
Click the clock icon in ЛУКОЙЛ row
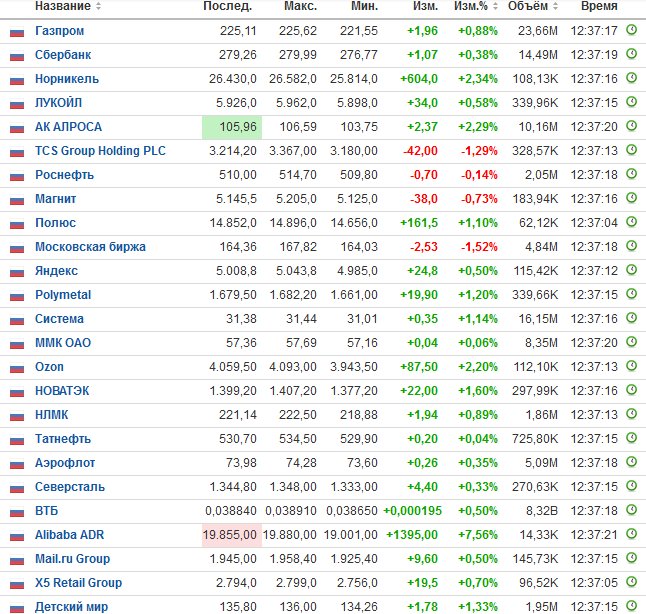[x=631, y=102]
